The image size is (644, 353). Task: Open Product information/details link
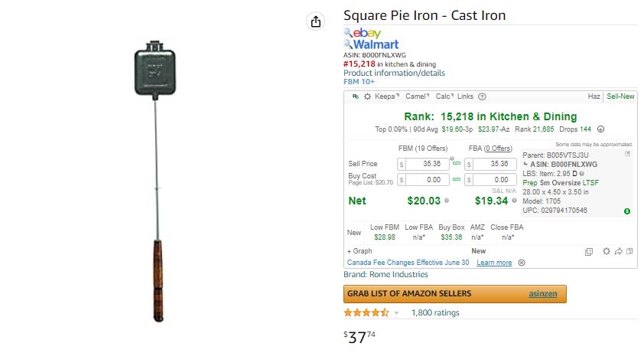(394, 73)
